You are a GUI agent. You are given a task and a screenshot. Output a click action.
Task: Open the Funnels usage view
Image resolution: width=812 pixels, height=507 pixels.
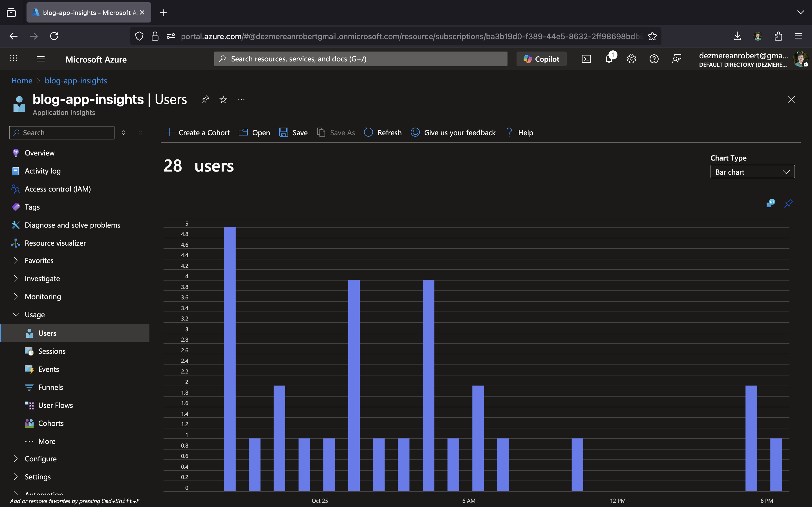tap(51, 387)
